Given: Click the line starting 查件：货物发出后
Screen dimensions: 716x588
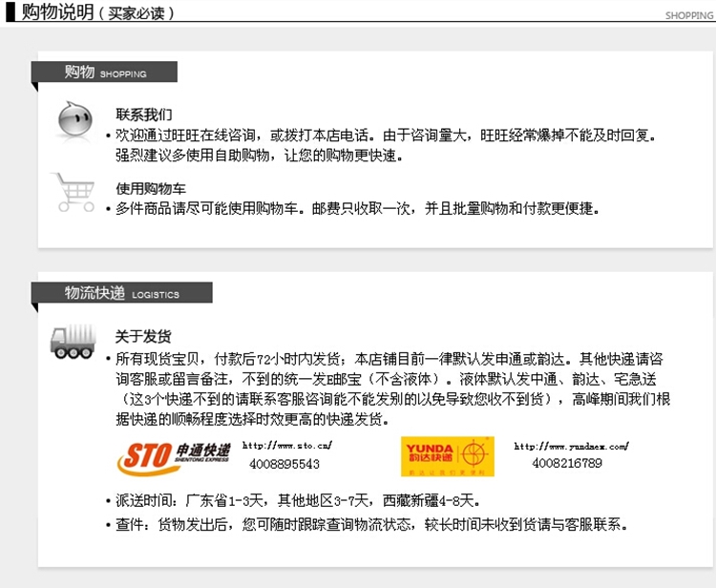Looking at the screenshot, I should click(371, 524).
